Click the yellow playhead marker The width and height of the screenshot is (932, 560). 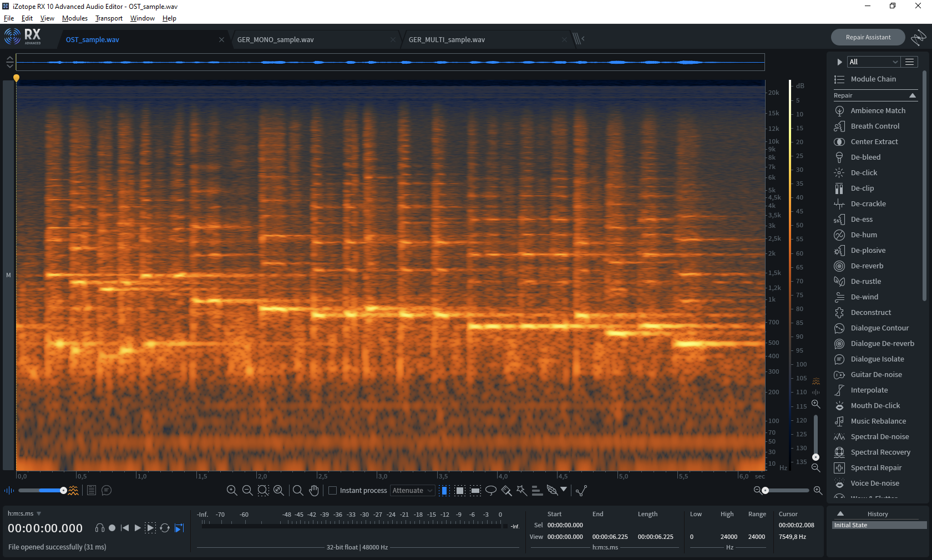[x=16, y=78]
